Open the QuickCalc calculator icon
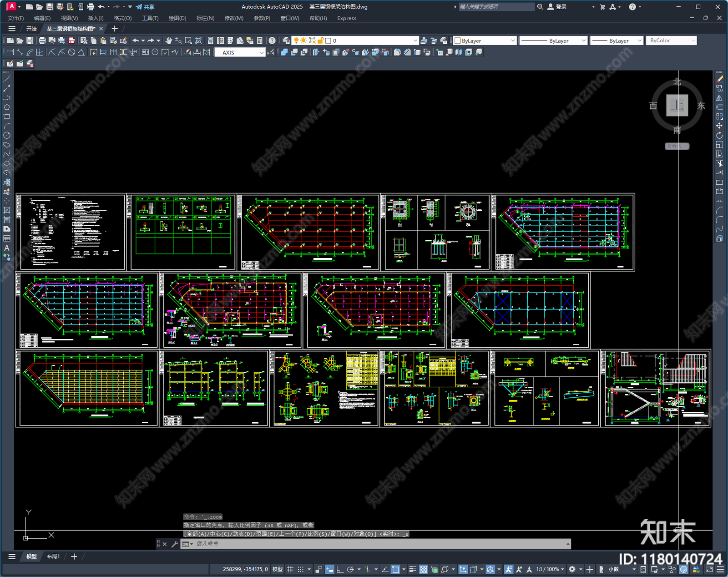This screenshot has height=577, width=728. 260,40
